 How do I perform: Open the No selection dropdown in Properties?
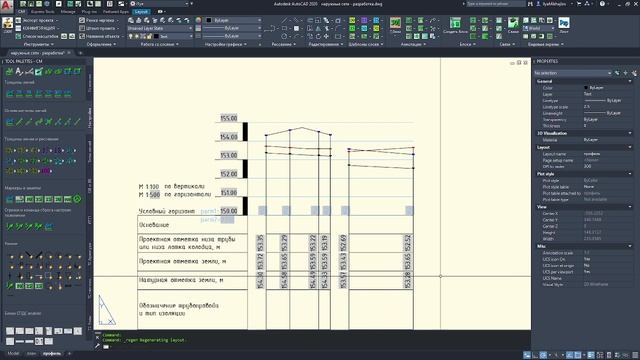tap(573, 73)
